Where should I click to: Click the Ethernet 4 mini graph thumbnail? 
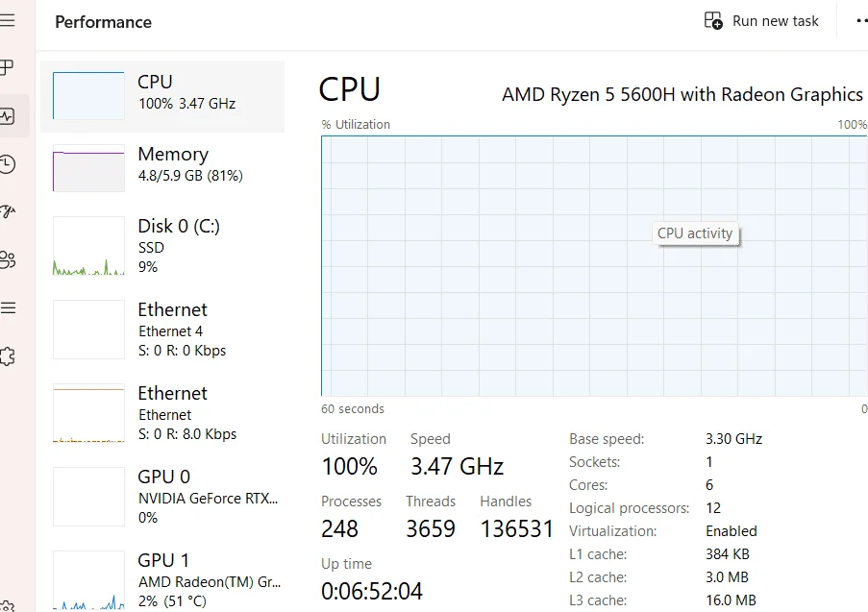tap(88, 330)
